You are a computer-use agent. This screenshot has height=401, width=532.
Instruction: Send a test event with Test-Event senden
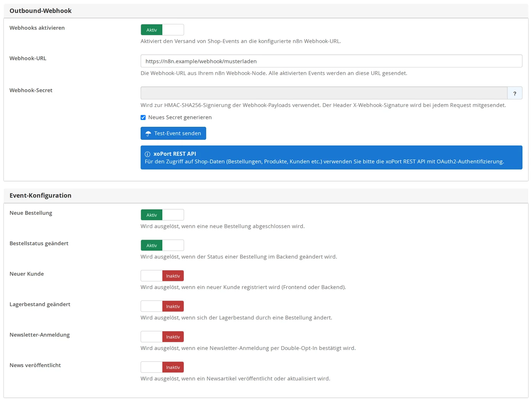pos(173,133)
